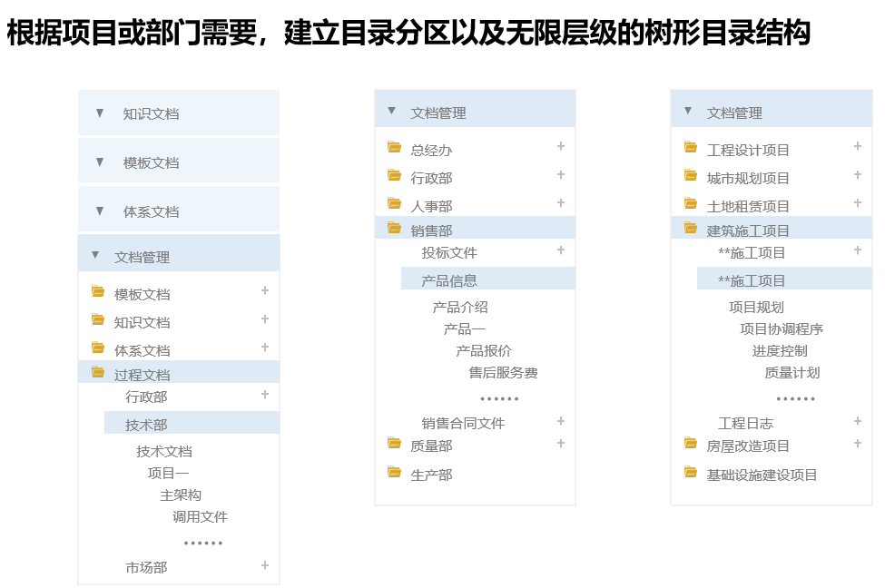
Task: Select 总经办 department folder
Action: (x=431, y=150)
